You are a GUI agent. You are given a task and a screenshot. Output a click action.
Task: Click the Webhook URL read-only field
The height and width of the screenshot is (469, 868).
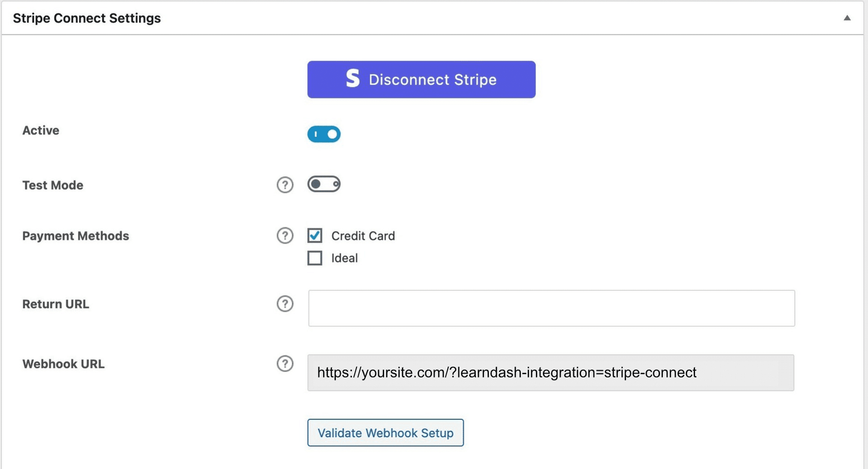[551, 373]
